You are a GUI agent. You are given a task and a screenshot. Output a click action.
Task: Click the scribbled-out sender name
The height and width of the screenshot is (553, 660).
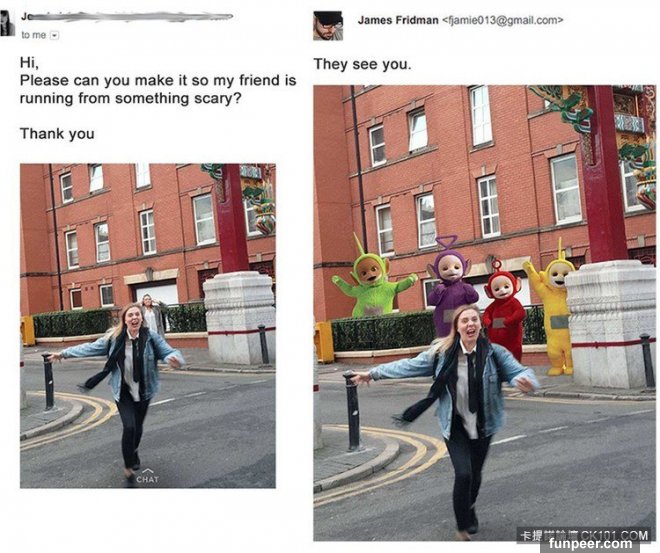[127, 17]
